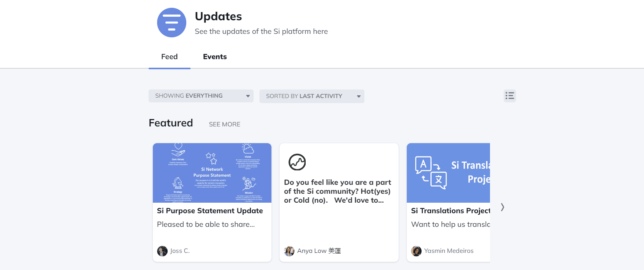
Task: Open the Sorted by Last Activity dropdown
Action: click(311, 96)
